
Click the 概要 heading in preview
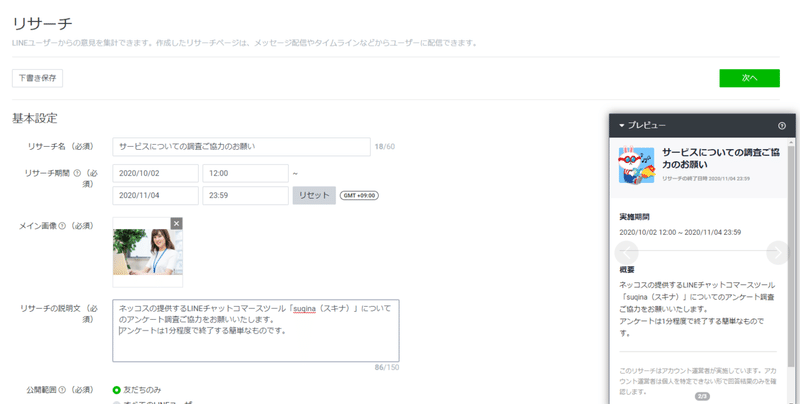pyautogui.click(x=627, y=269)
